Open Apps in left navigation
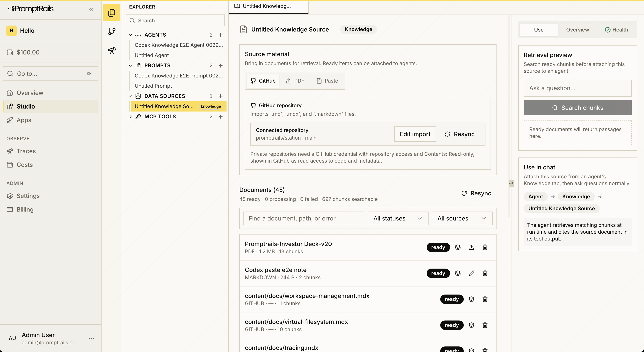 point(51,120)
